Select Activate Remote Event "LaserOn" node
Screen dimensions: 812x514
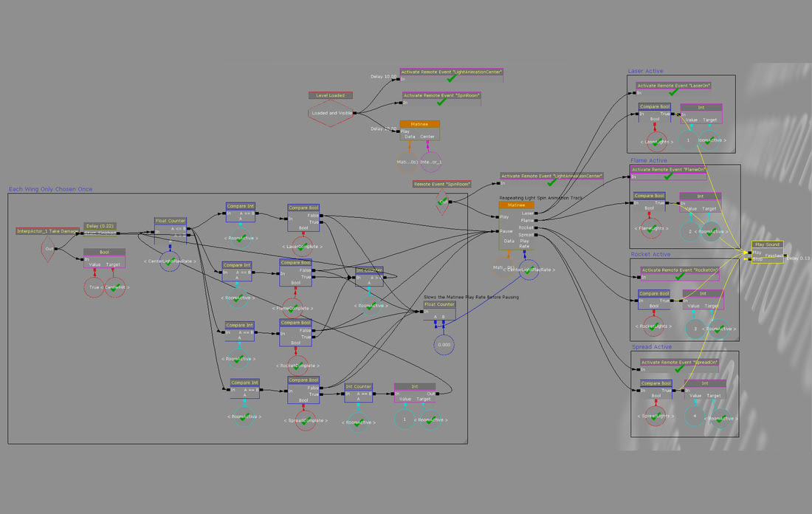(674, 89)
